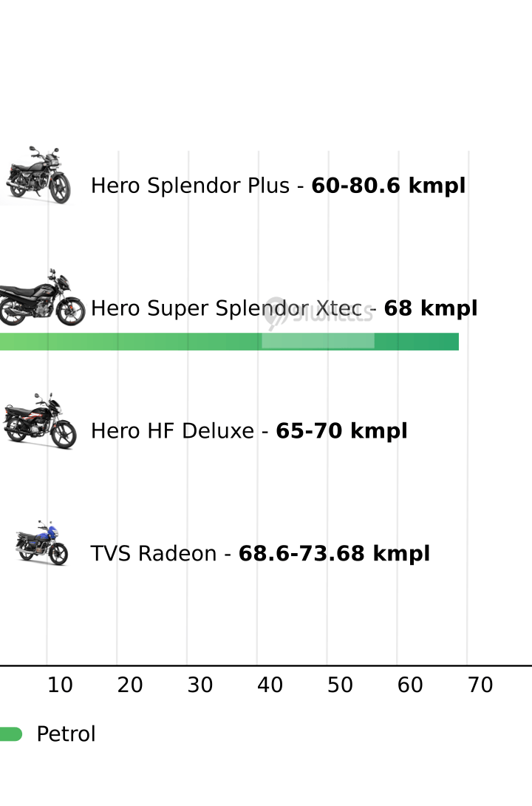Click the Hero Super Splendor Xtec bike image

[x=41, y=297]
